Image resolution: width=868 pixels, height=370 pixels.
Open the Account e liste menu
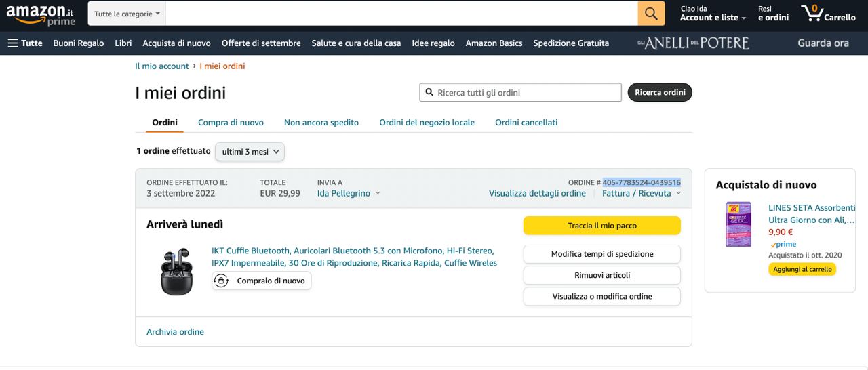coord(713,18)
